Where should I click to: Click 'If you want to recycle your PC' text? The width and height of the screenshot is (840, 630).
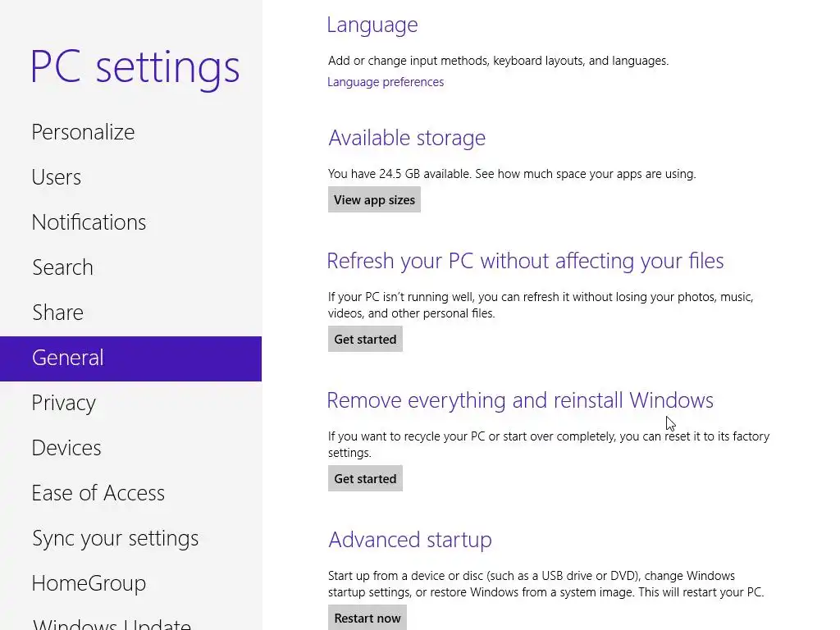pos(549,444)
